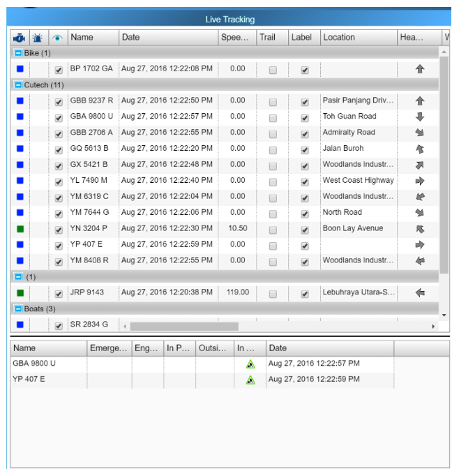The height and width of the screenshot is (476, 459).
Task: Collapse the Bike (1) group
Action: [x=19, y=53]
